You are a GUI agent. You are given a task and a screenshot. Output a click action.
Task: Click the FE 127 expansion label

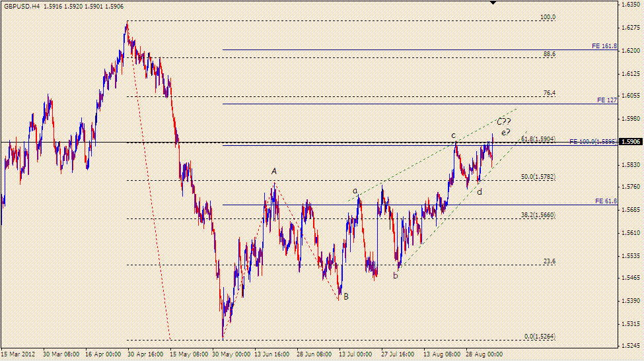click(607, 100)
